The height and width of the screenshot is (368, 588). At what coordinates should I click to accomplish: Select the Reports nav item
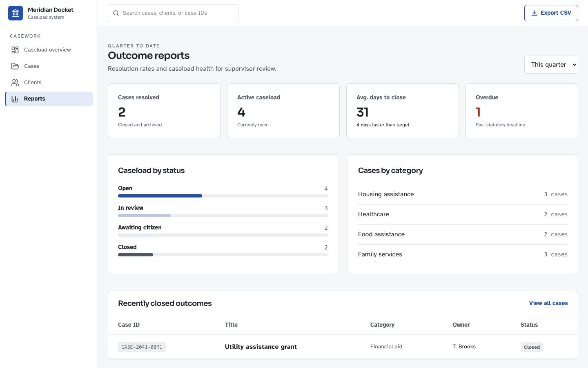tap(49, 99)
